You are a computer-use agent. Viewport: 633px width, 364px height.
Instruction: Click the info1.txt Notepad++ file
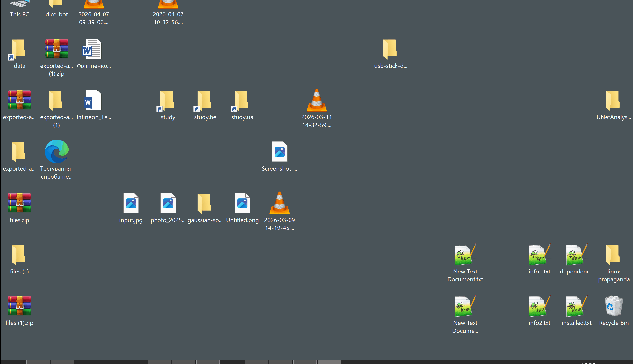539,255
